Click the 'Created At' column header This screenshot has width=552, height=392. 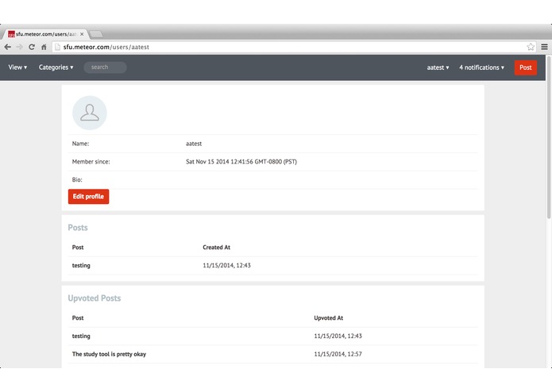click(x=216, y=247)
